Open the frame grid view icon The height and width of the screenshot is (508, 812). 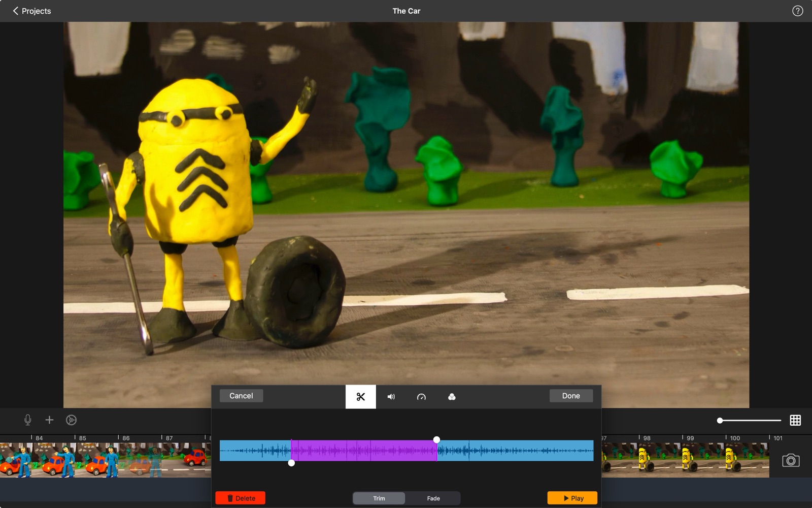(x=795, y=420)
